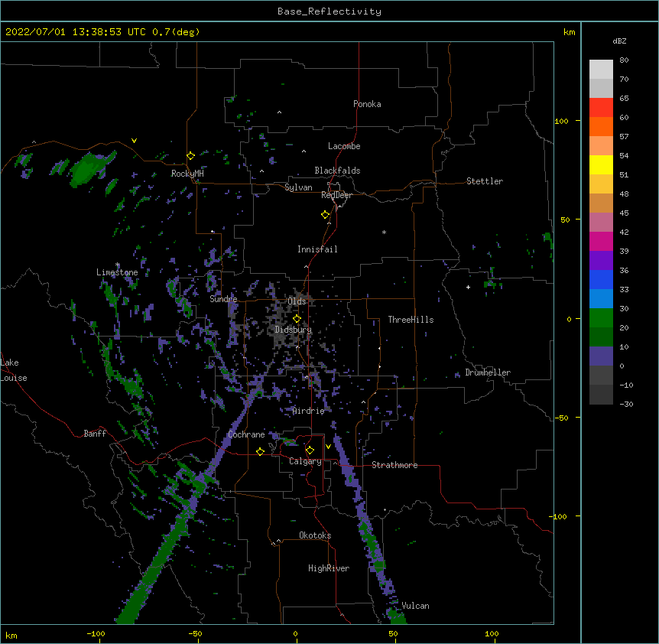Pick the dark grey -30 to -10 swatch
The image size is (659, 644).
pyautogui.click(x=601, y=395)
